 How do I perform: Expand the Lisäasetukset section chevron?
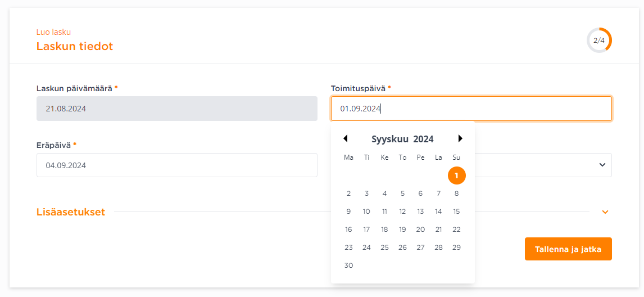605,212
